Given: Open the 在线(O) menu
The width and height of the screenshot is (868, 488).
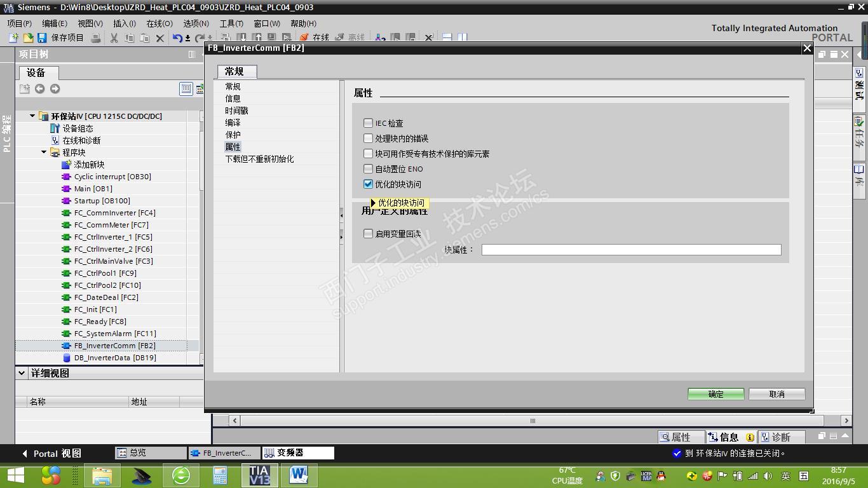Looking at the screenshot, I should tap(159, 24).
